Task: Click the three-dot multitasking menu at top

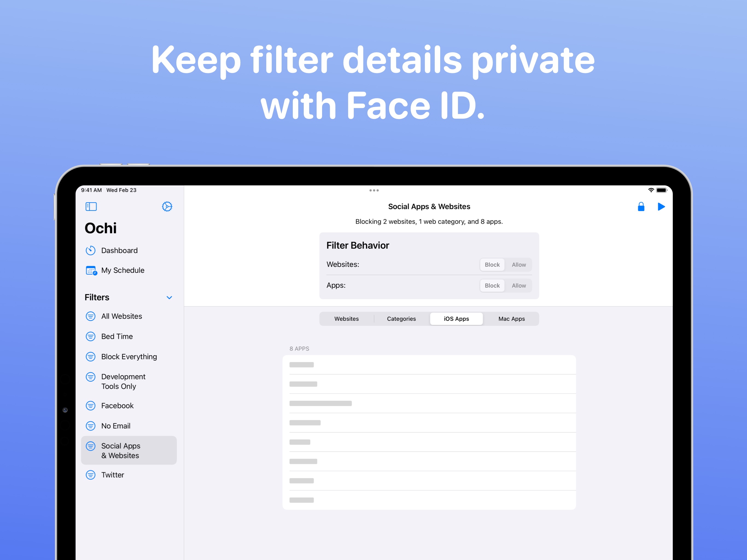Action: tap(373, 190)
